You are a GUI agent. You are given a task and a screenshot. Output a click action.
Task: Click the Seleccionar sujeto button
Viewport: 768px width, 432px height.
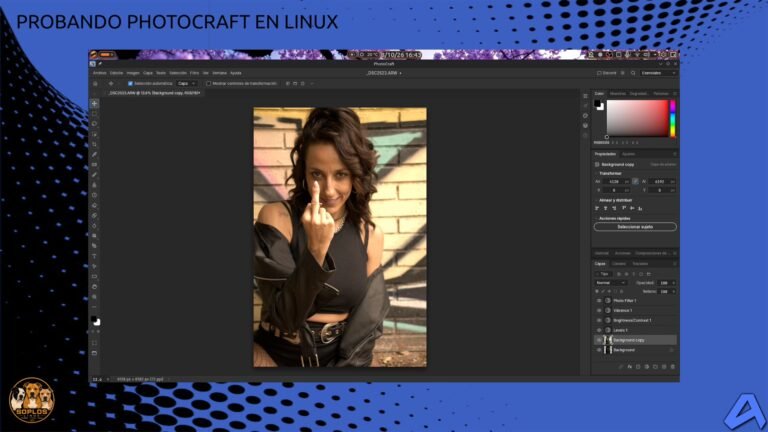pyautogui.click(x=635, y=227)
